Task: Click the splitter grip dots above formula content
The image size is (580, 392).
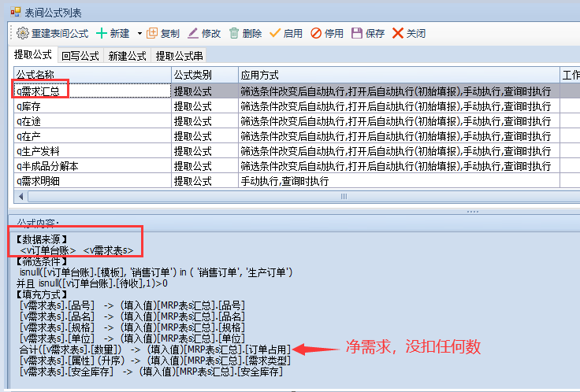Action: (x=473, y=212)
